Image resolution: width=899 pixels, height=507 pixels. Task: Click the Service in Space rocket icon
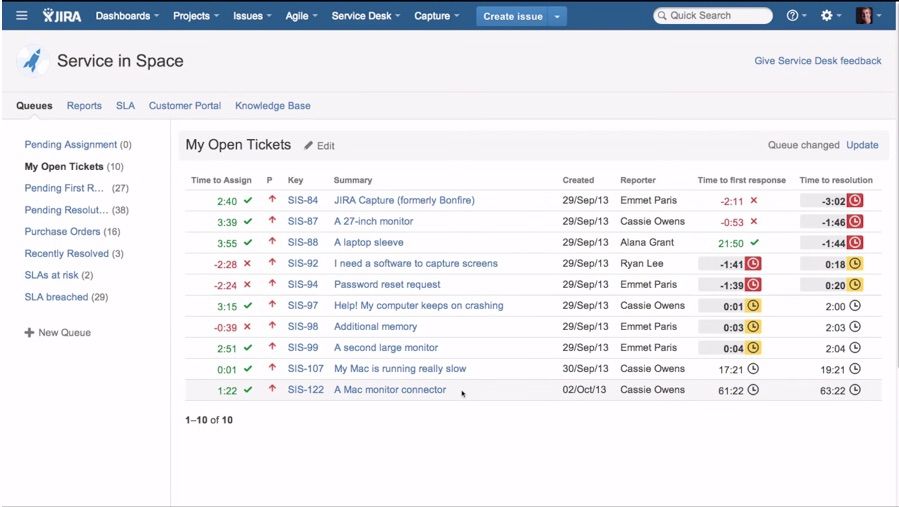[x=32, y=61]
